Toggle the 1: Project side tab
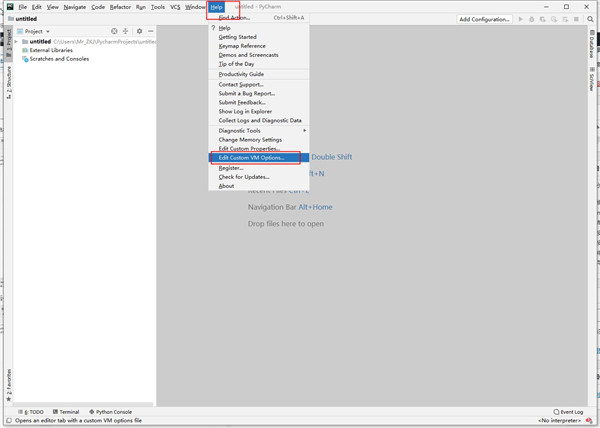600x428 pixels. (x=8, y=43)
